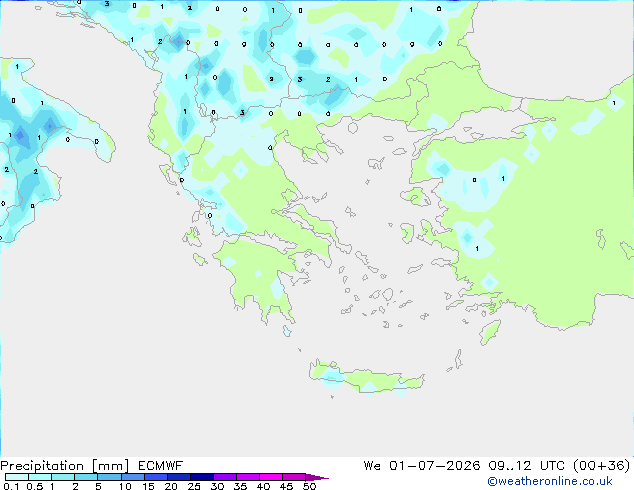The width and height of the screenshot is (634, 490).
Task: Click the 25–30 mm navy legend swatch
Action: pyautogui.click(x=202, y=477)
